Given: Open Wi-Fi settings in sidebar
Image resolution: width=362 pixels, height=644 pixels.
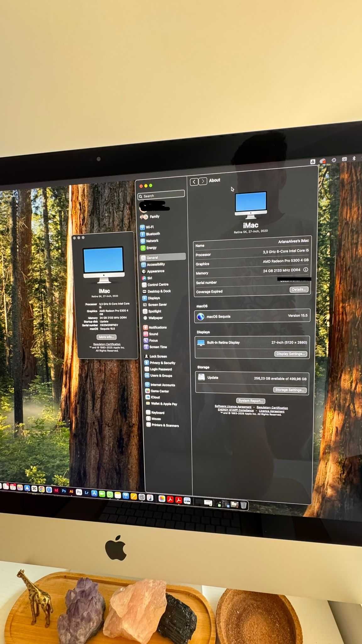Looking at the screenshot, I should 147,227.
